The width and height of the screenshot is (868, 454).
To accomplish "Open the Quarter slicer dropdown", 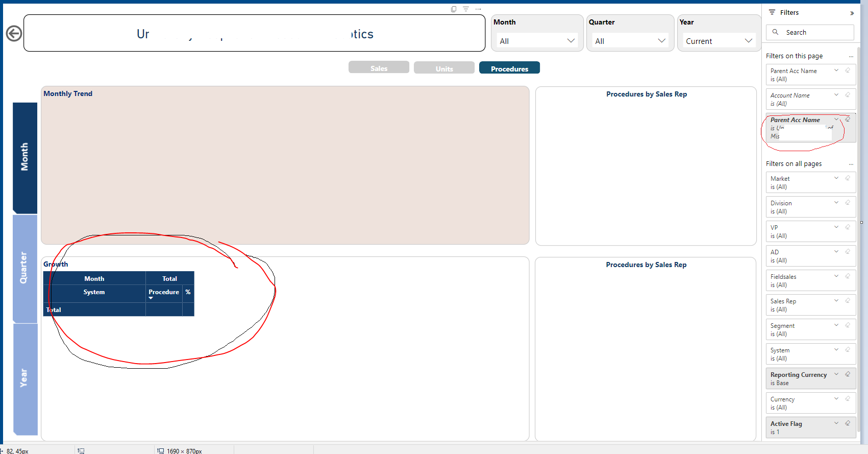I will tap(630, 41).
